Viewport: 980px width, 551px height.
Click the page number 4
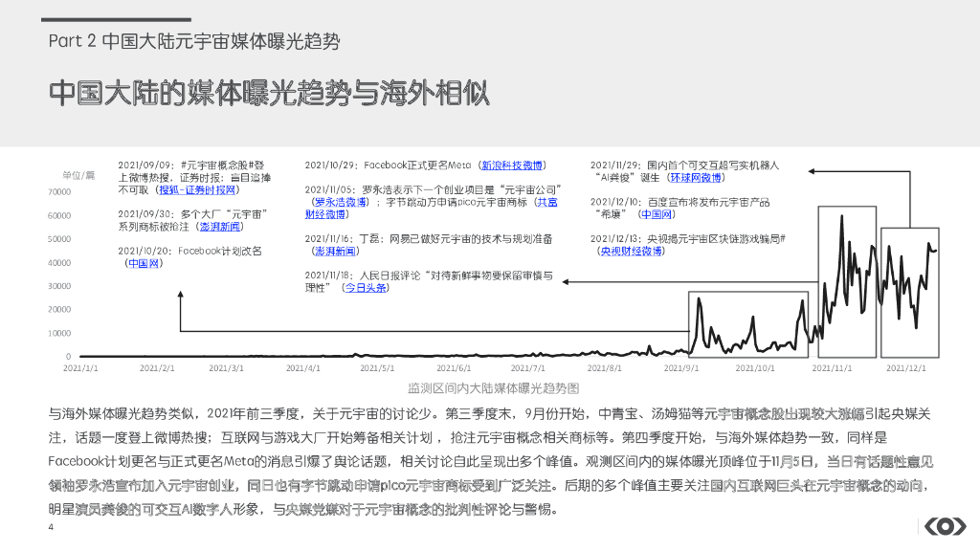[51, 527]
